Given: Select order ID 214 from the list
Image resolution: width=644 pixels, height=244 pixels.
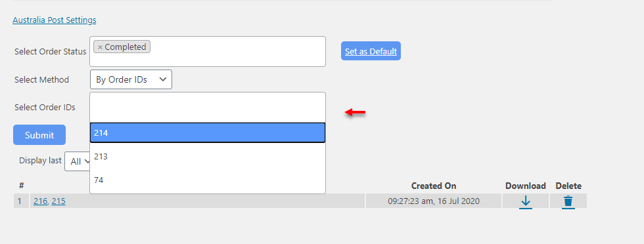Looking at the screenshot, I should [208, 133].
